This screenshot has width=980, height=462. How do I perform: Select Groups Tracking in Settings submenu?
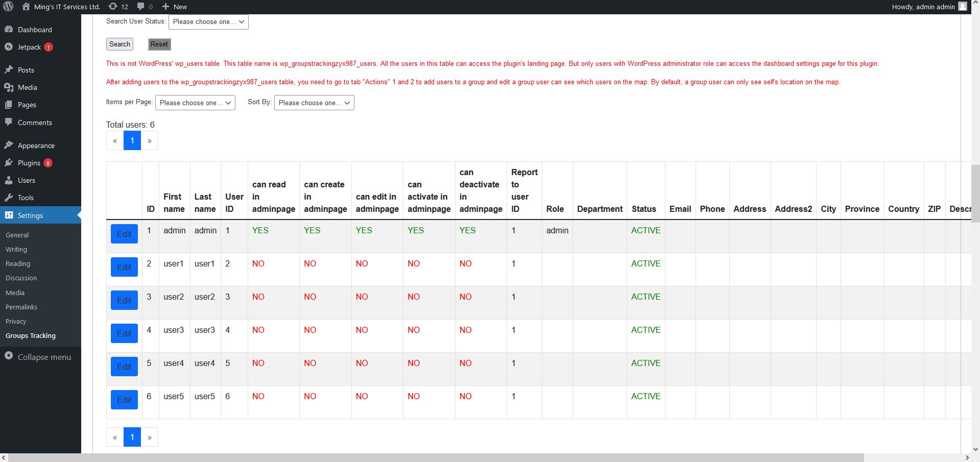[x=31, y=335]
